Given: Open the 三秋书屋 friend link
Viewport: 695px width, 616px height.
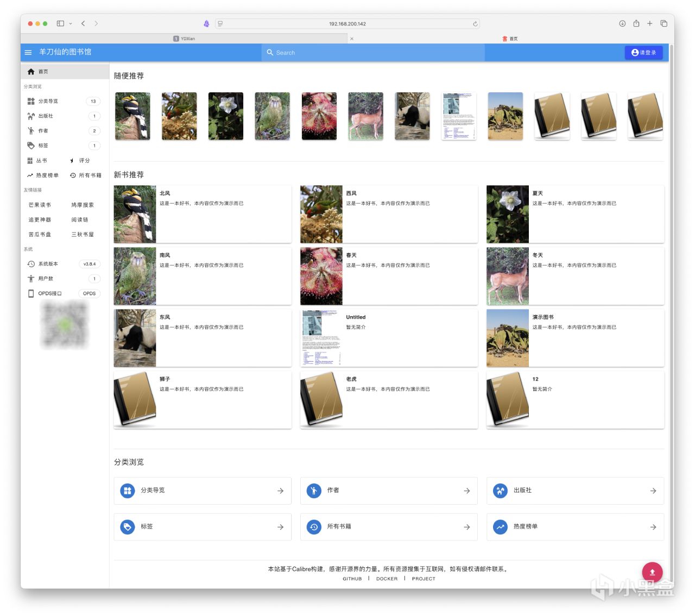Looking at the screenshot, I should pyautogui.click(x=83, y=234).
